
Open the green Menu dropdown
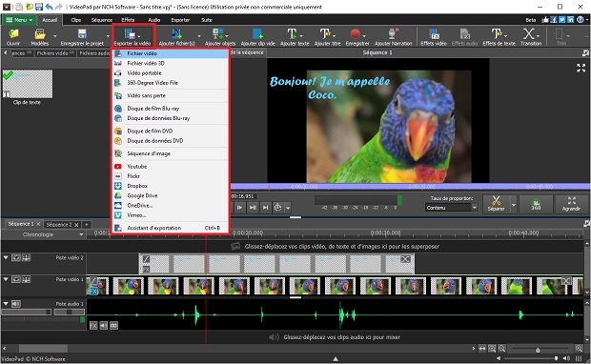[x=19, y=20]
